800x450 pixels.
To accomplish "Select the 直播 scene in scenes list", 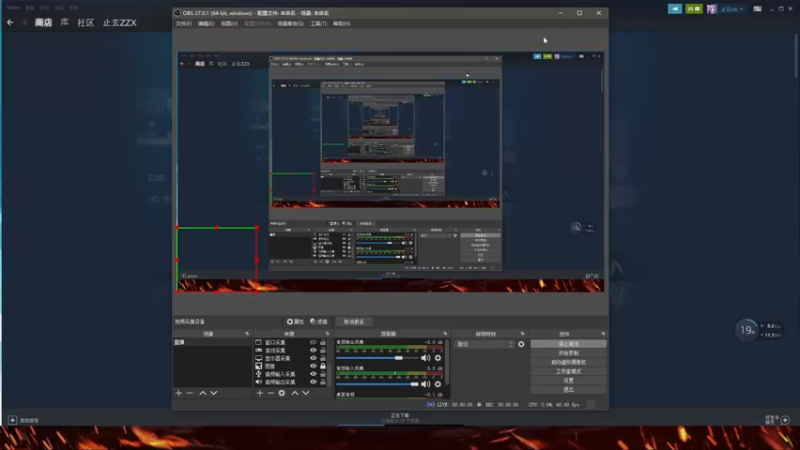I will (x=212, y=342).
